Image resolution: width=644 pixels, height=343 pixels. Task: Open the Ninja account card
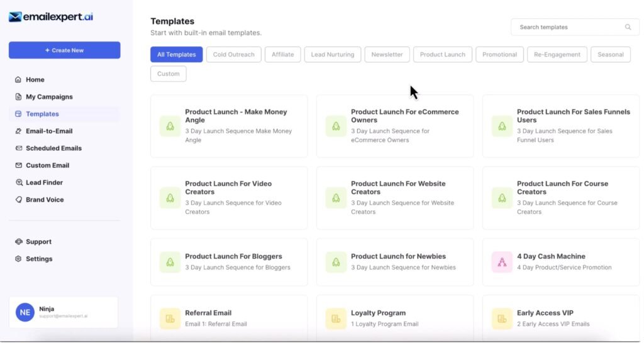click(64, 312)
